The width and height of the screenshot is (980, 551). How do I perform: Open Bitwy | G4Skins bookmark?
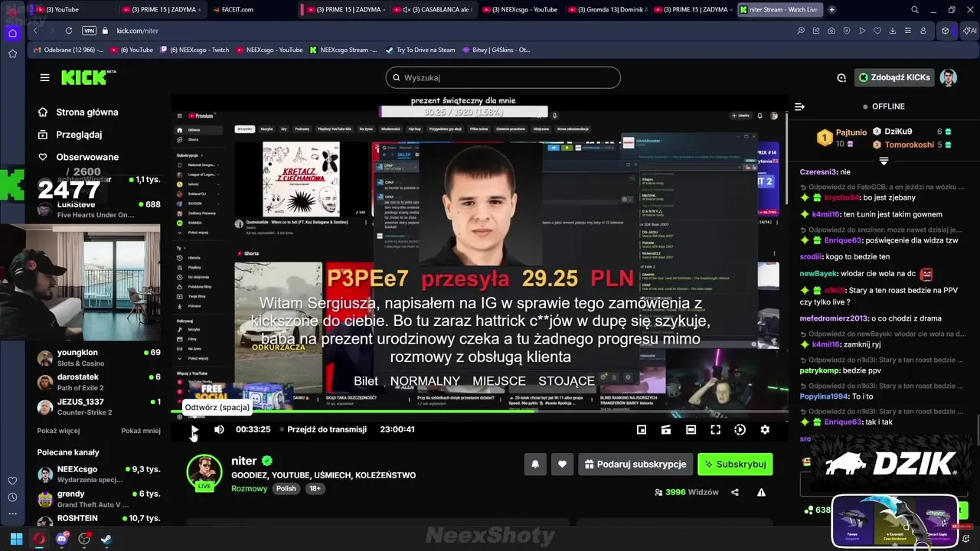[x=496, y=50]
